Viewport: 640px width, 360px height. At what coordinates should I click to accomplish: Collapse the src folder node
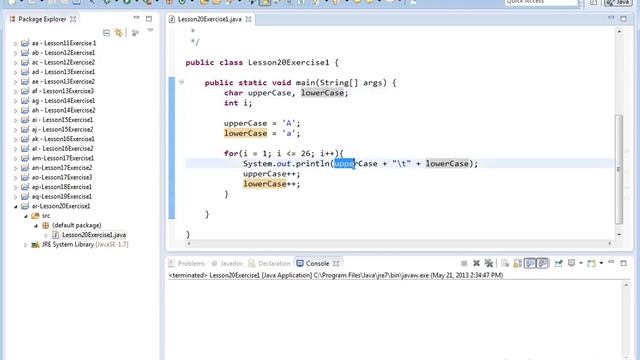click(26, 216)
